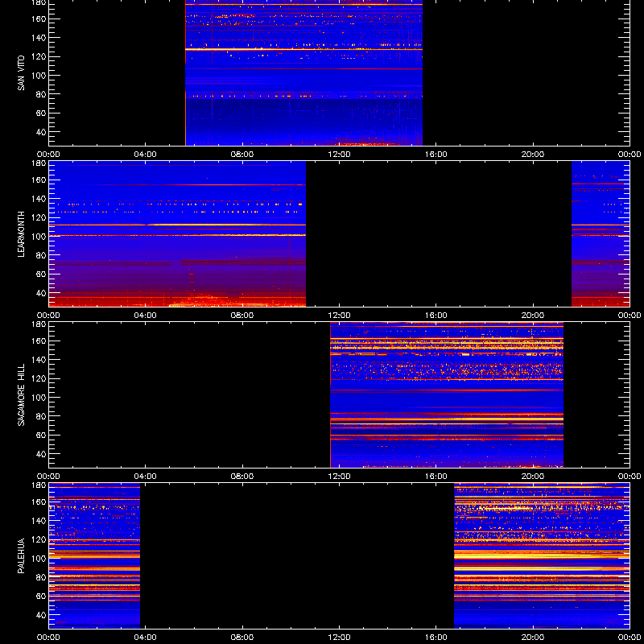Select the San Vito spectrogram data block
The image size is (644, 644).
pos(304,72)
